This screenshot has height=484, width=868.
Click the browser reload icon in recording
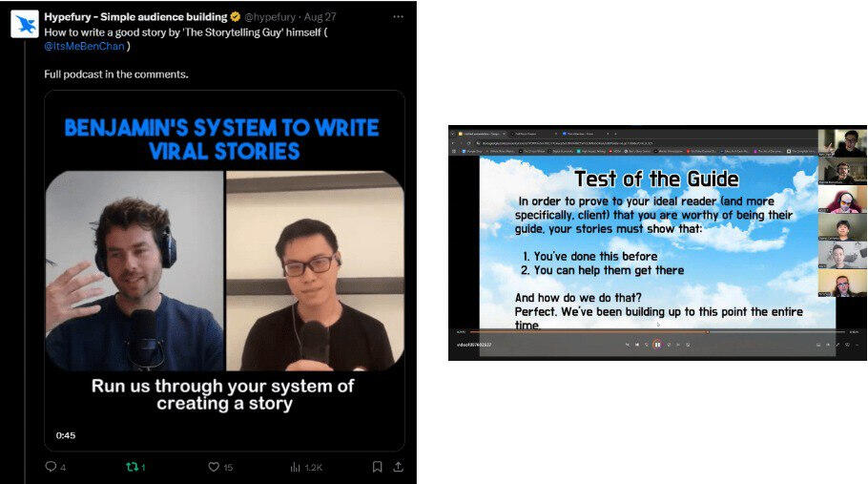tap(469, 143)
